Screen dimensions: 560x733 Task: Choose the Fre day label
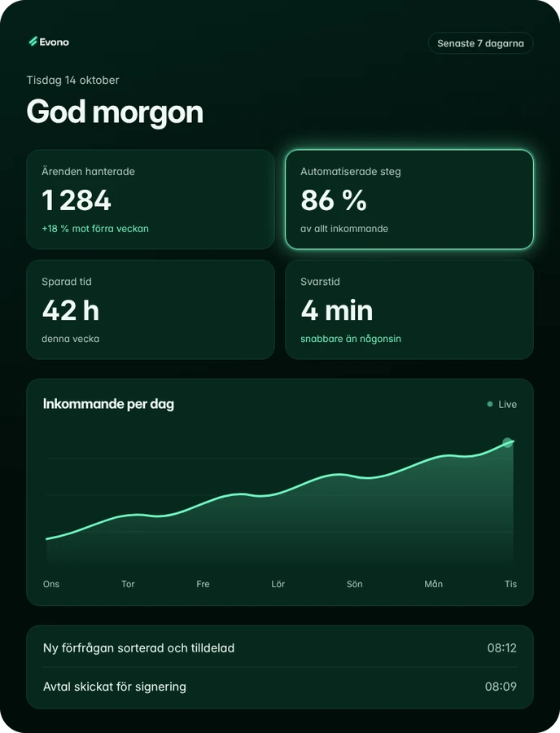point(203,584)
